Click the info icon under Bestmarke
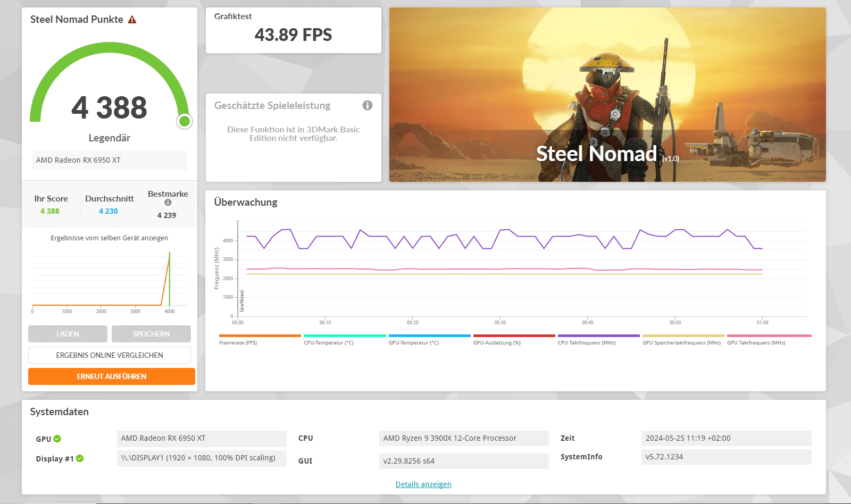Image resolution: width=851 pixels, height=504 pixels. coord(168,203)
